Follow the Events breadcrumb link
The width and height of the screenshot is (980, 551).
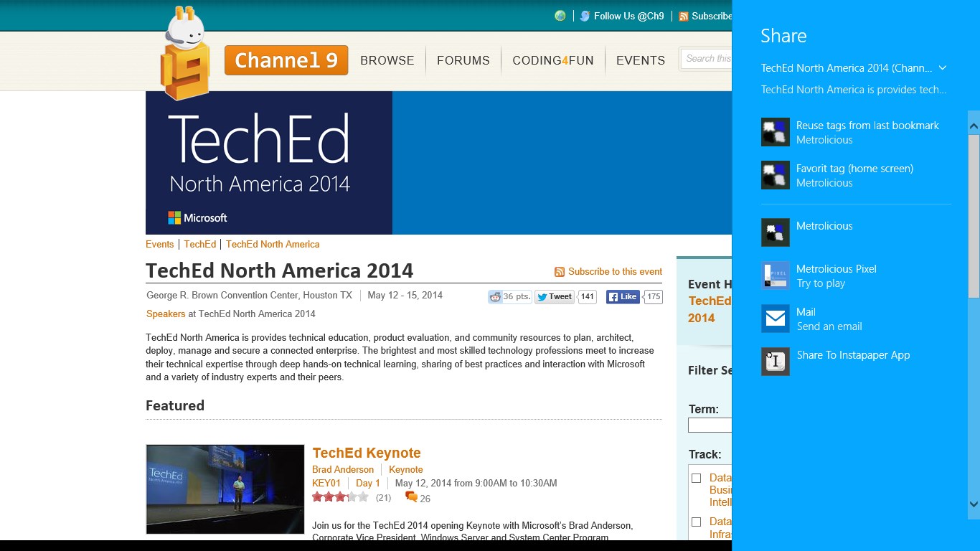click(x=159, y=244)
